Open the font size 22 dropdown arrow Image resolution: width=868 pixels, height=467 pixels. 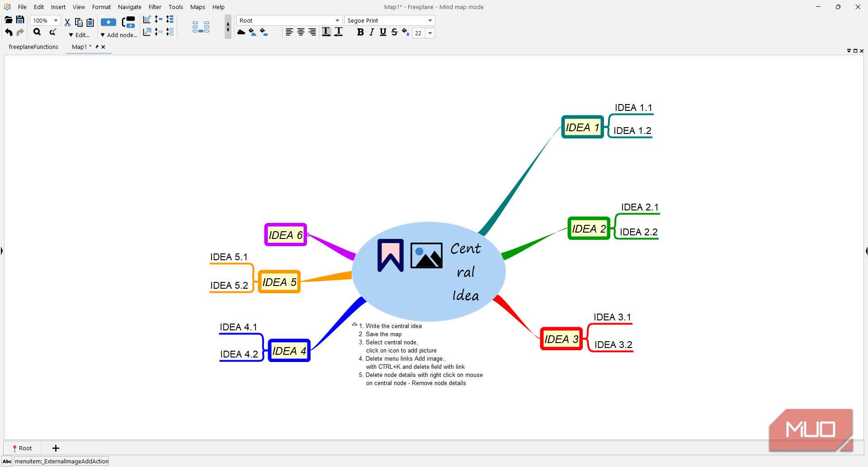[430, 33]
